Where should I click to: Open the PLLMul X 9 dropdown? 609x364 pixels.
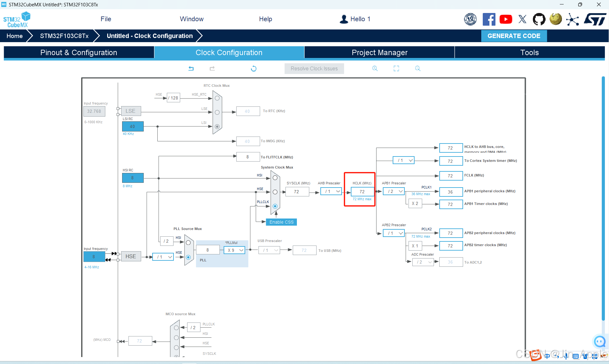coord(234,250)
